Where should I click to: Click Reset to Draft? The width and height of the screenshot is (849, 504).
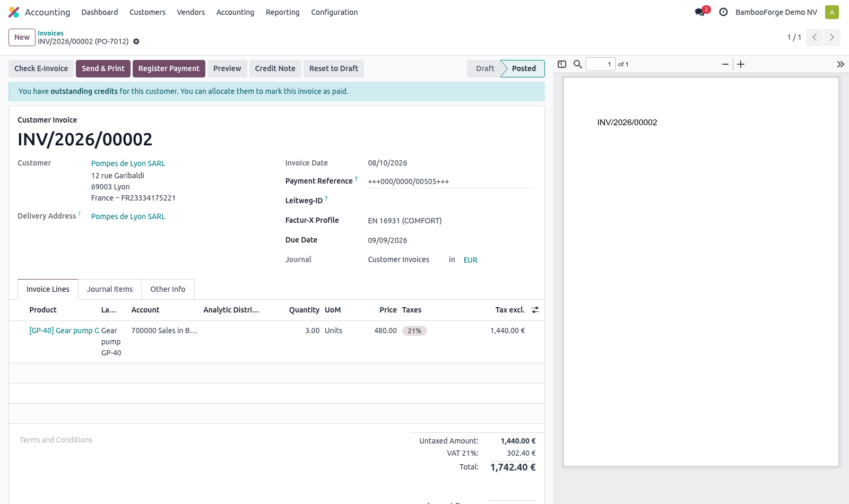[334, 68]
